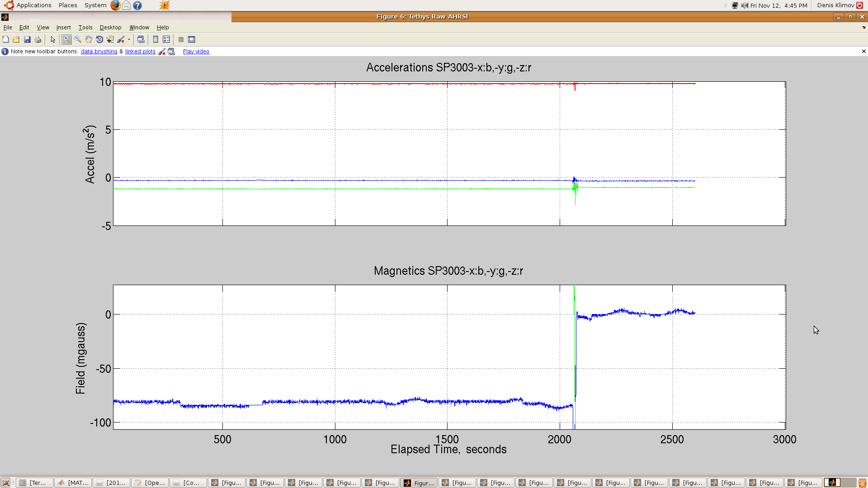The height and width of the screenshot is (488, 868).
Task: Toggle the Brush/Select Data tool
Action: (121, 40)
